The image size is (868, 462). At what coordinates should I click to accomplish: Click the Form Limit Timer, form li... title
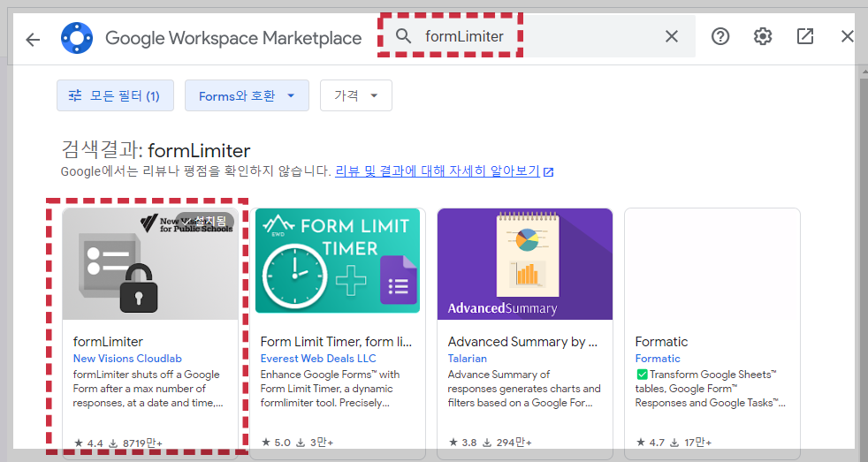(336, 341)
